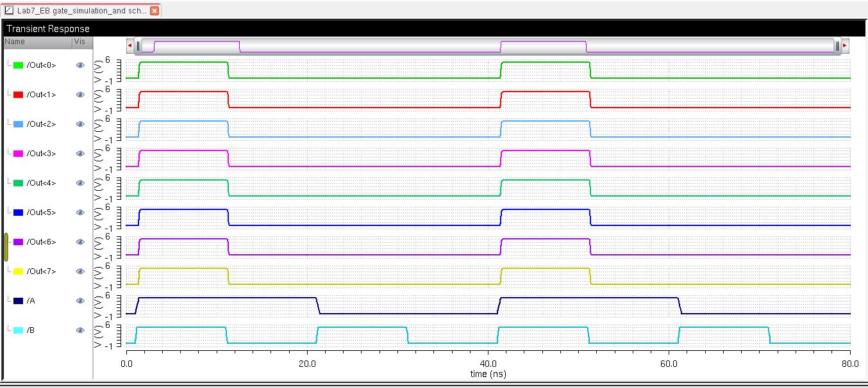Click the green color swatch of /Out<0>

tap(19, 65)
